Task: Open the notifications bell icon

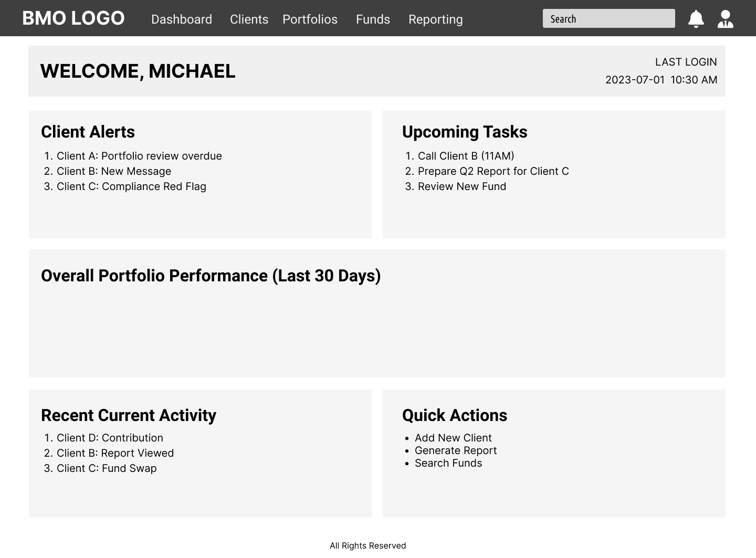Action: 696,19
